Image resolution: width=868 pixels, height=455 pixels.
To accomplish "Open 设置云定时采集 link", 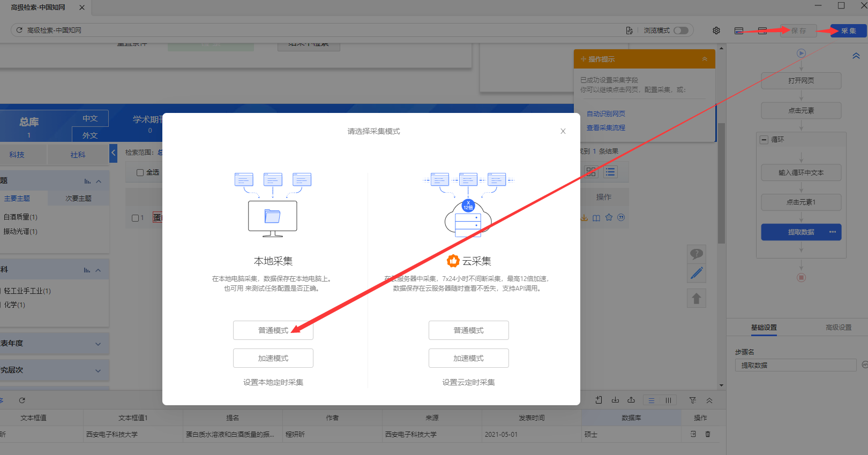I will click(x=469, y=382).
